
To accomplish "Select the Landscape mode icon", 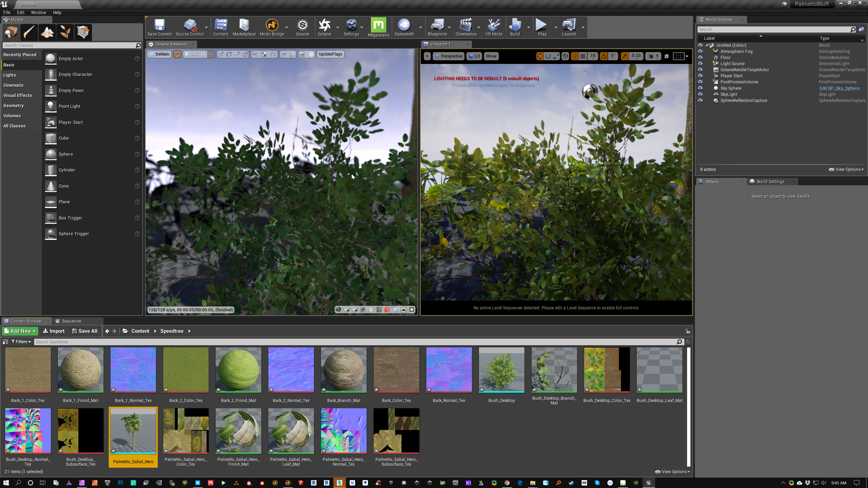I will click(x=47, y=32).
